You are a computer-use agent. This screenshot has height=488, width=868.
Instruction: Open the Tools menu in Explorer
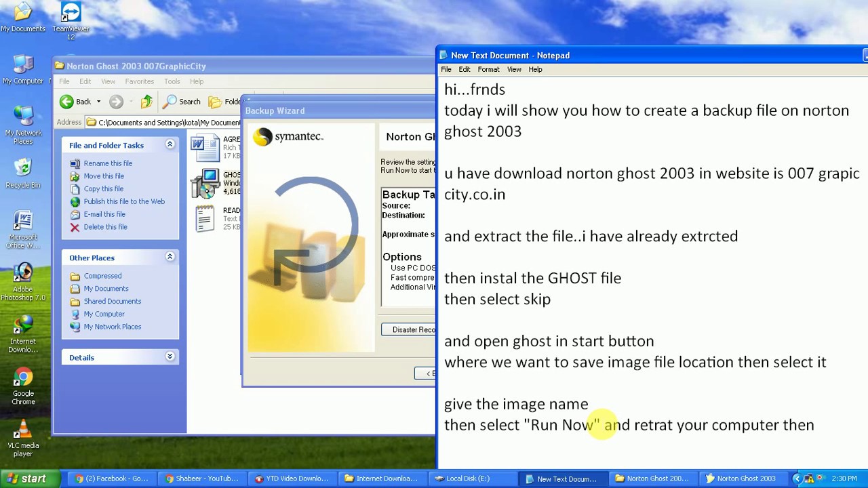coord(172,81)
